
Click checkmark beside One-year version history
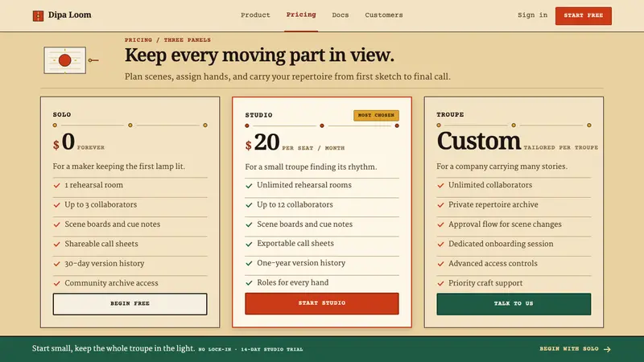tap(249, 264)
